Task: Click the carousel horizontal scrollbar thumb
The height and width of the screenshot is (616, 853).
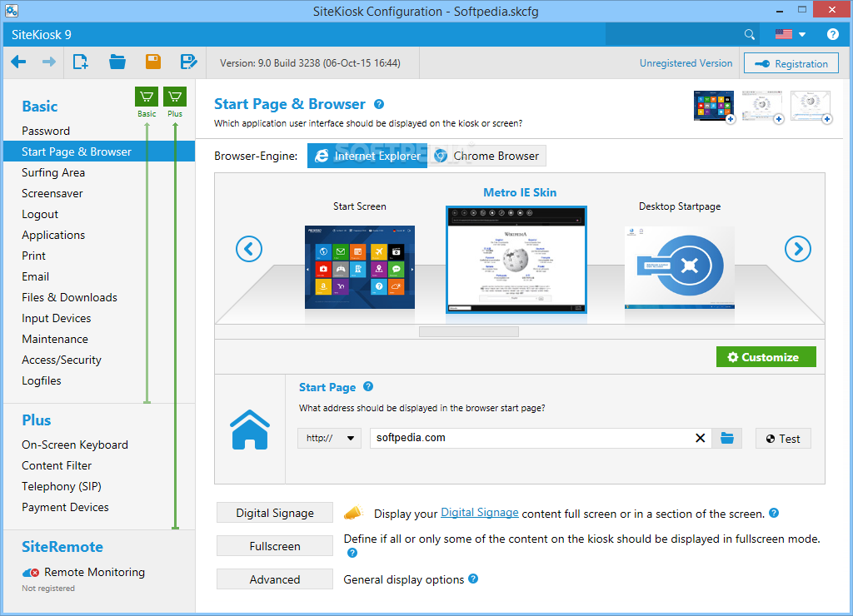Action: 468,331
